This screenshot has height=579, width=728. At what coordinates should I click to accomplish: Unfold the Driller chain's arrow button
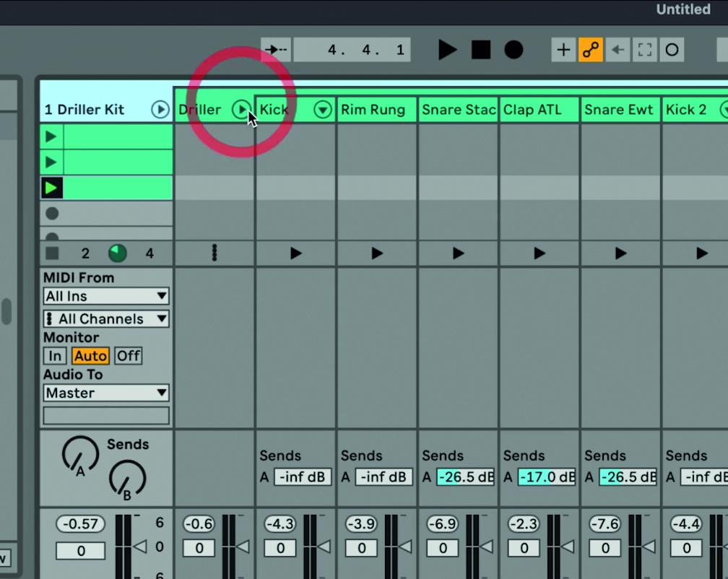(240, 110)
